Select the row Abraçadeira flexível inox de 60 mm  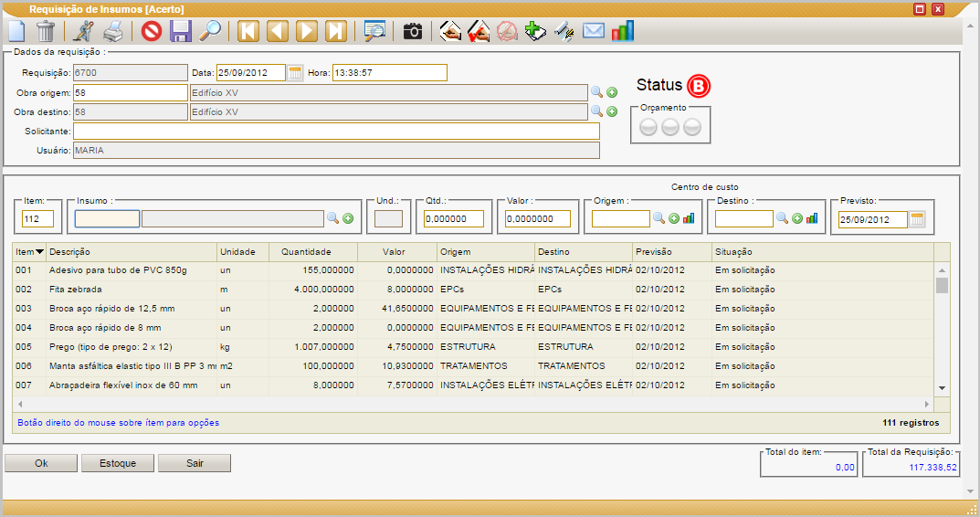click(x=473, y=385)
